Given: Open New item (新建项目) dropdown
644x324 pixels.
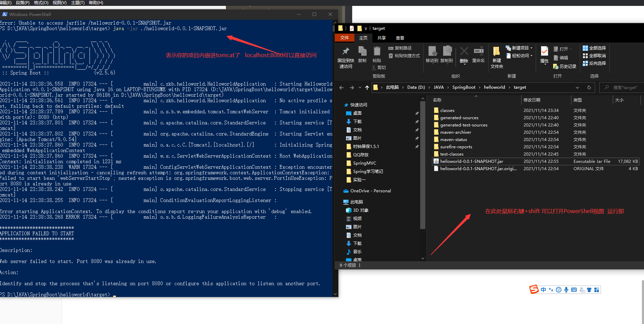Looking at the screenshot, I should pos(519,48).
